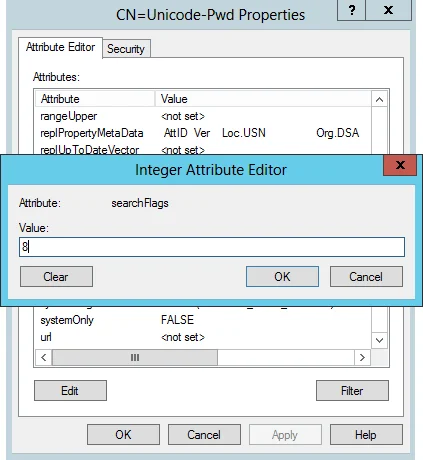Viewport: 423px width, 460px height.
Task: Select the url attribute row
Action: pos(203,337)
